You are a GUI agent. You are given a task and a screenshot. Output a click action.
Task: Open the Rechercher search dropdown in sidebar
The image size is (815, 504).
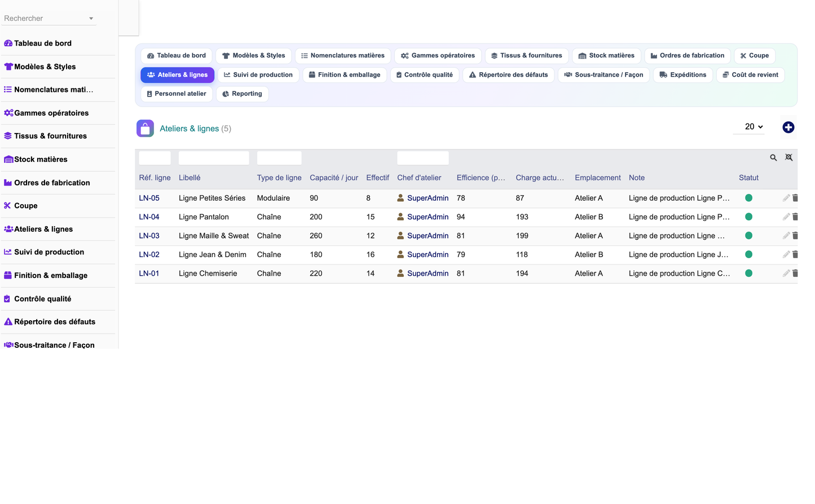pos(49,18)
